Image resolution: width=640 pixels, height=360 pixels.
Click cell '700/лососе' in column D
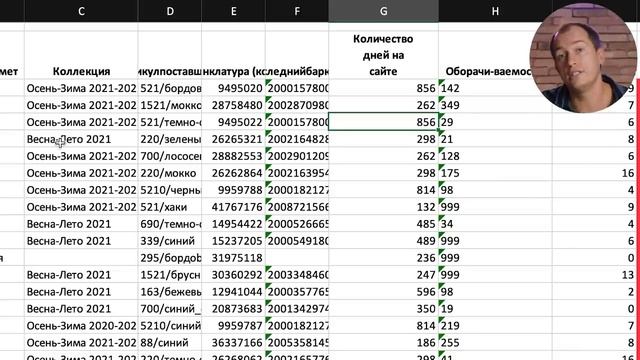(170, 156)
